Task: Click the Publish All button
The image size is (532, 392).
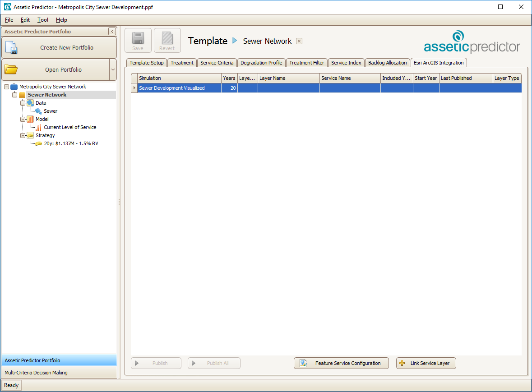Action: (214, 363)
